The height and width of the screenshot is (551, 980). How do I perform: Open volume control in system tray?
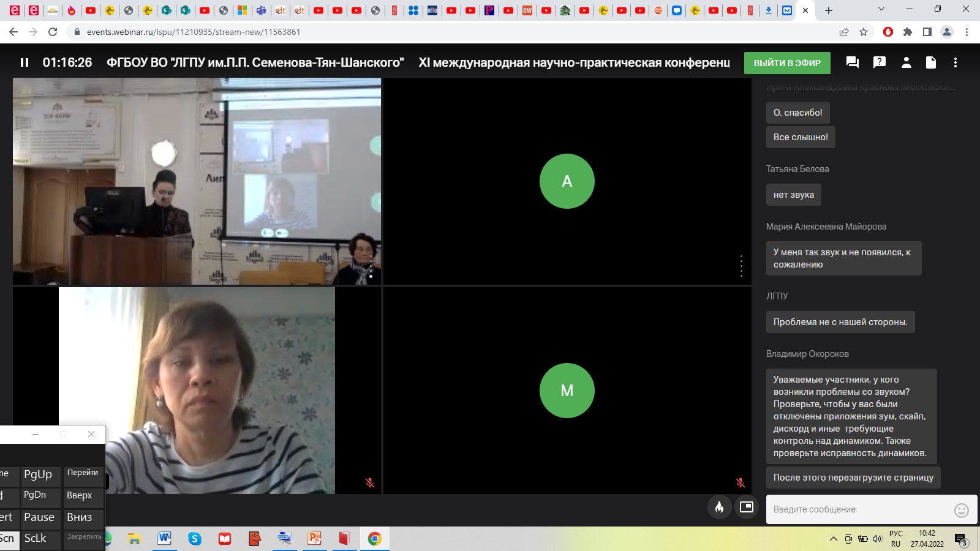(x=877, y=539)
